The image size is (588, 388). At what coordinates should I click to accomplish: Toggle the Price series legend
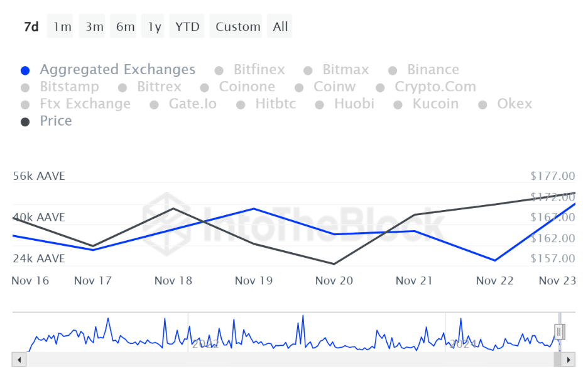point(56,121)
